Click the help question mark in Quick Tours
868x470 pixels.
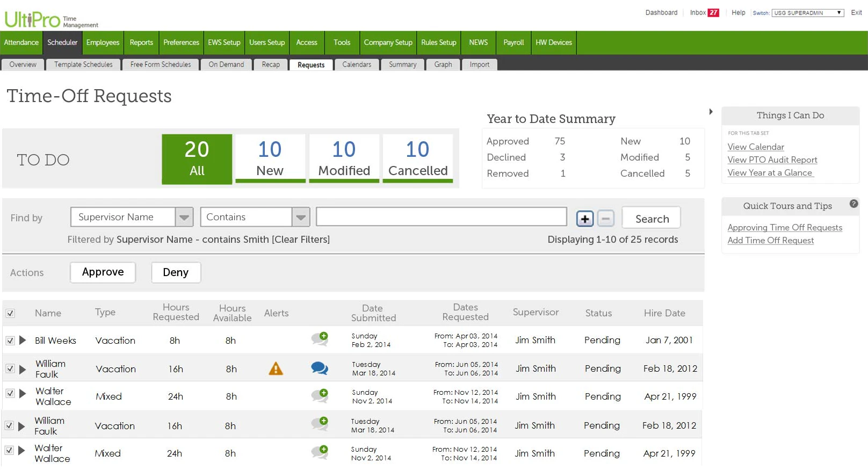(x=853, y=204)
